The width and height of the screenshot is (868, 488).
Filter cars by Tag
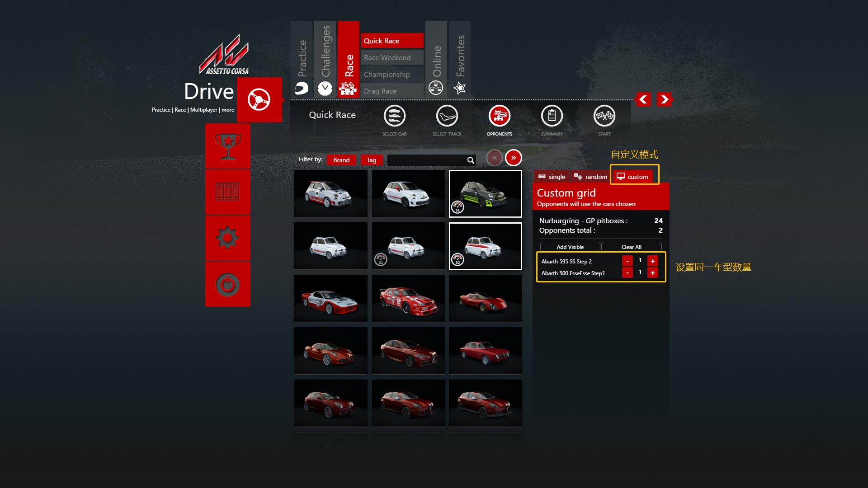[x=372, y=160]
